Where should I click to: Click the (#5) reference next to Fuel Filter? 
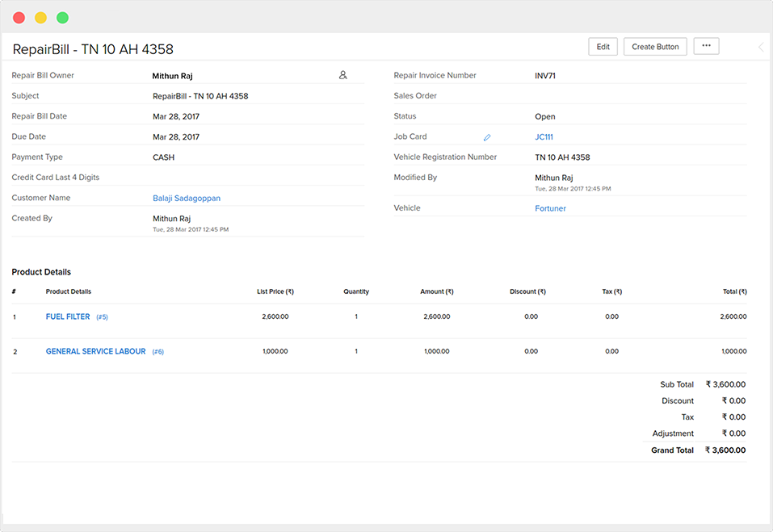(x=102, y=317)
